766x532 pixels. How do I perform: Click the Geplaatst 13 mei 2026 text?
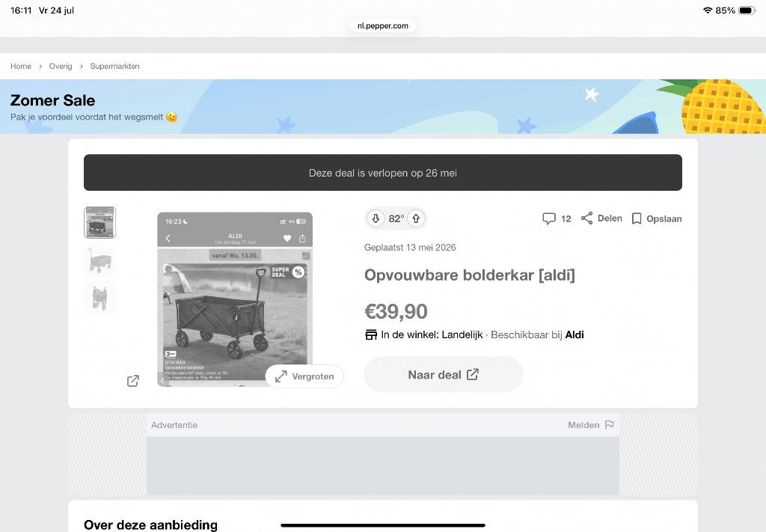tap(410, 247)
